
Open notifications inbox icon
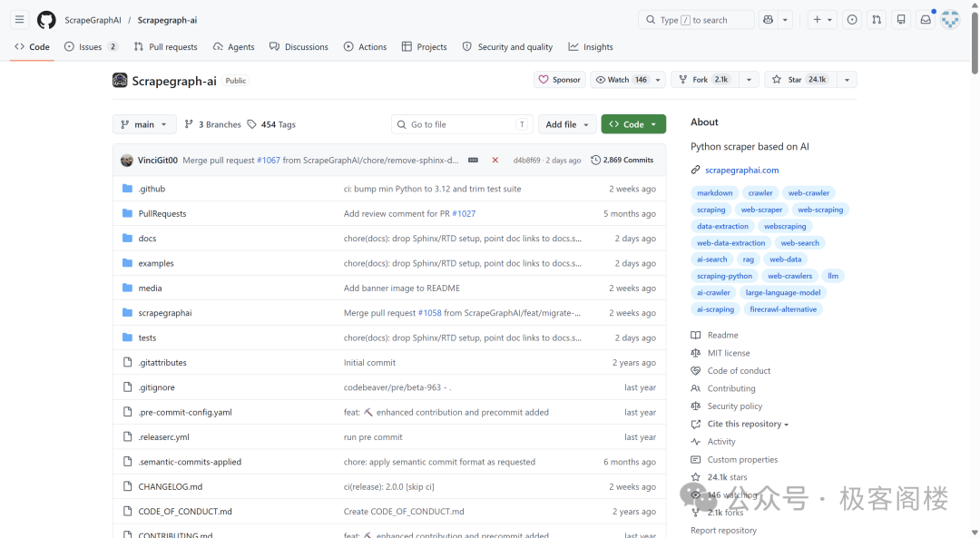[926, 20]
